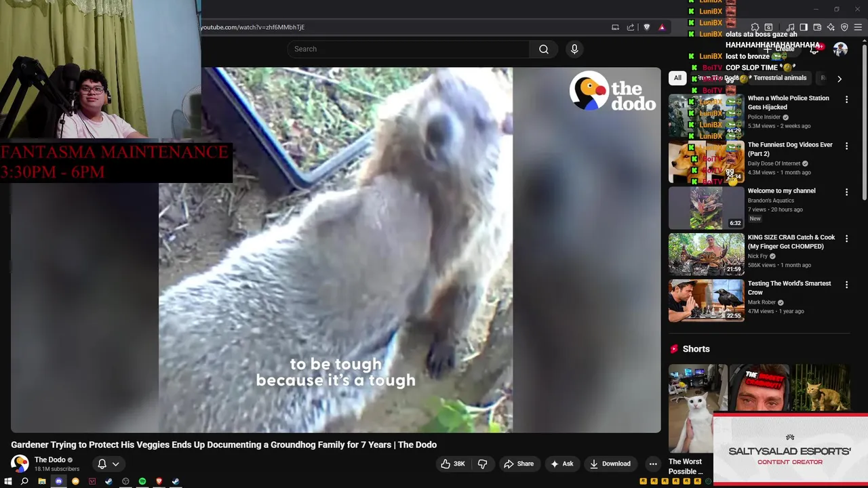Open the Brave Wallet icon
This screenshot has width=868, height=488.
point(817,27)
